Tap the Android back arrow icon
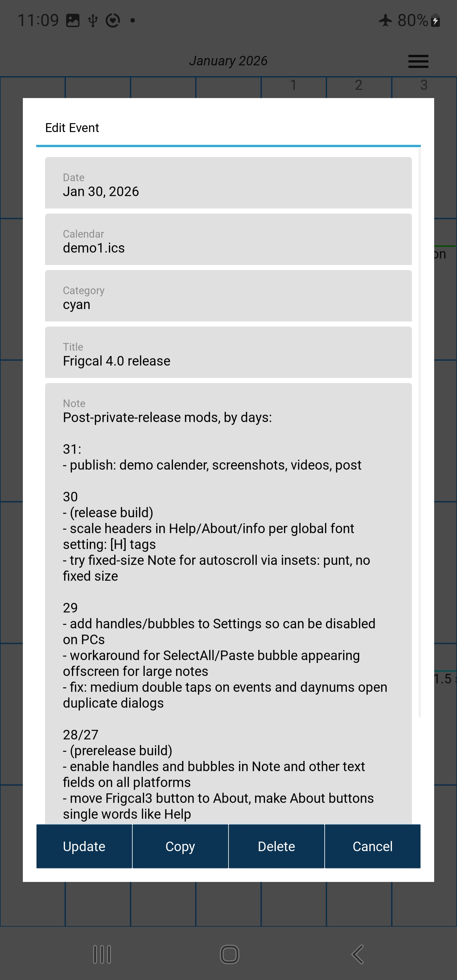Image resolution: width=457 pixels, height=980 pixels. (x=357, y=954)
